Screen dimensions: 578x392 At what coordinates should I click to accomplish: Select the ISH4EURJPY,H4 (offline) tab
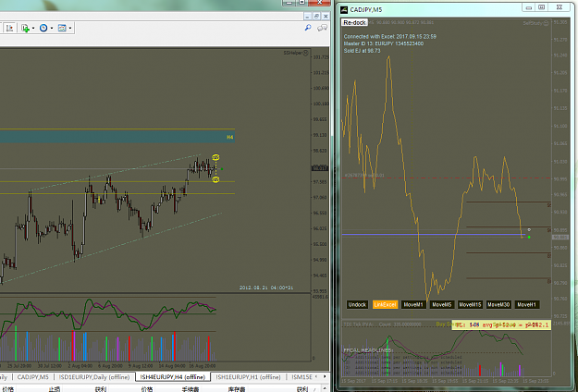pos(173,377)
